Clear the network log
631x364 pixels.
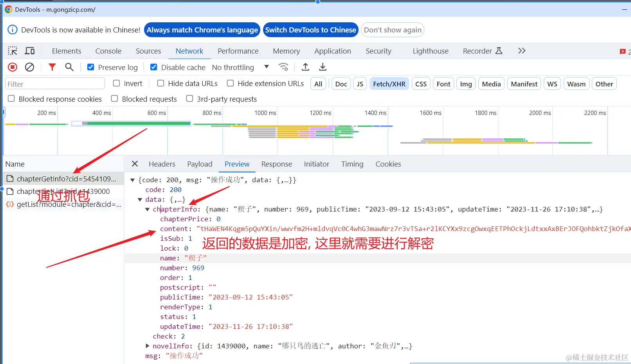click(29, 67)
